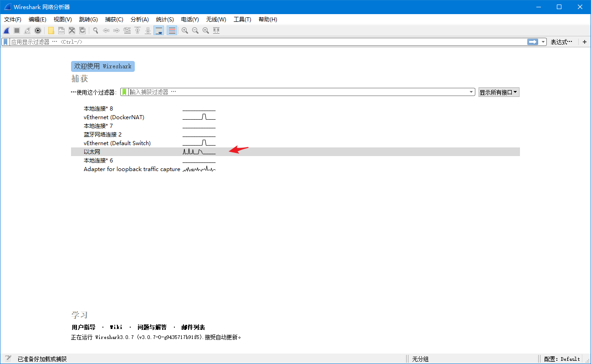
Task: Open the 显示所有接口 dropdown
Action: pyautogui.click(x=499, y=92)
